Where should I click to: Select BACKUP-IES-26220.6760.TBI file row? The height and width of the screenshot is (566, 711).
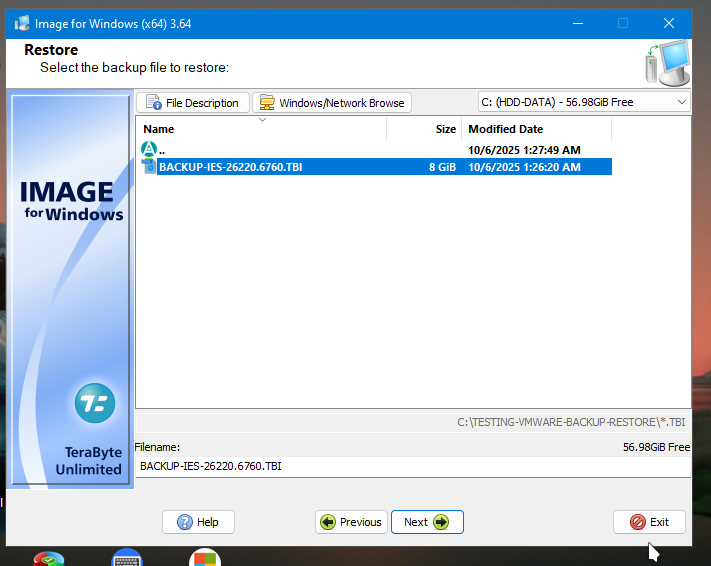pyautogui.click(x=376, y=167)
